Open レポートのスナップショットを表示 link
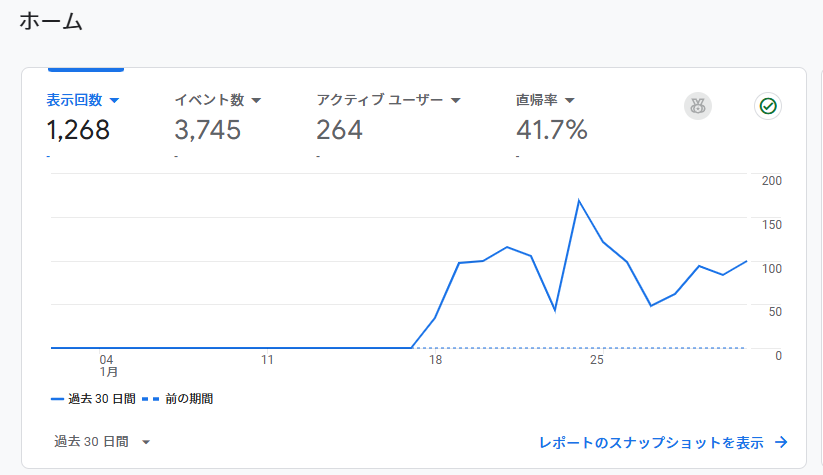The height and width of the screenshot is (475, 823). click(651, 442)
